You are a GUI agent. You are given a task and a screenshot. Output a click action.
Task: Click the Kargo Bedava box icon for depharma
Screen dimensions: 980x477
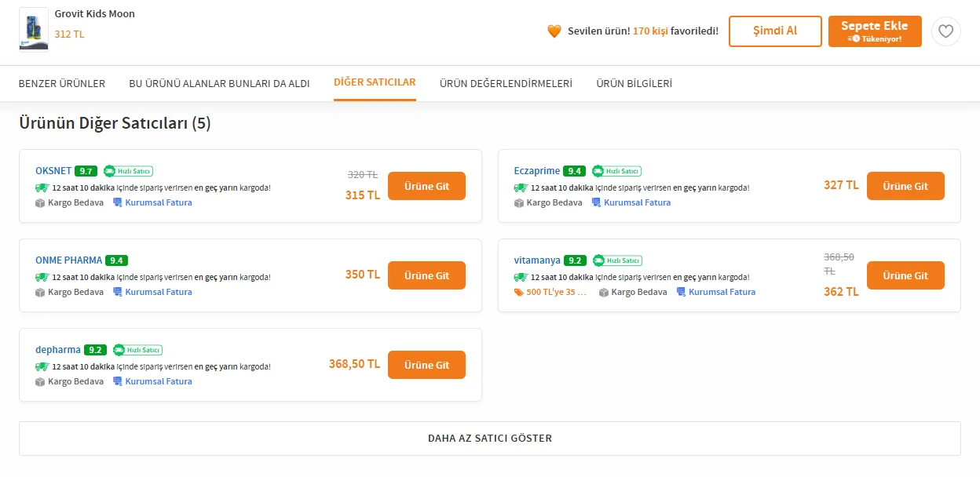40,381
